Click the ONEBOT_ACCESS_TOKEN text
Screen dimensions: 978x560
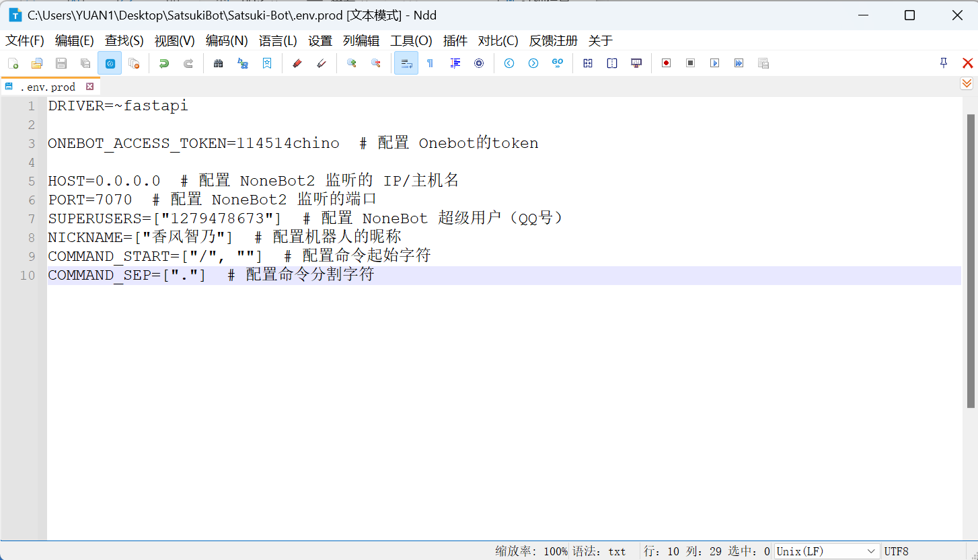coord(137,143)
